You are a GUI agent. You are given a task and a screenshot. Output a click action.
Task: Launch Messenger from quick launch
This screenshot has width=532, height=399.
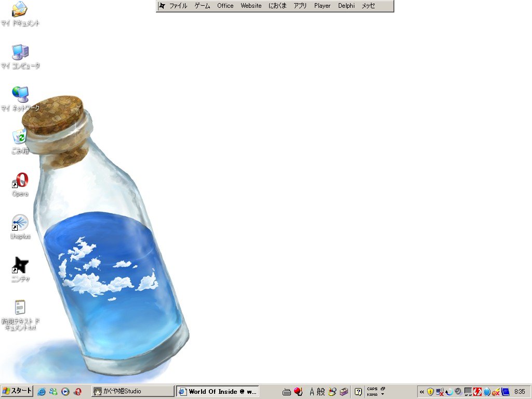pyautogui.click(x=54, y=392)
